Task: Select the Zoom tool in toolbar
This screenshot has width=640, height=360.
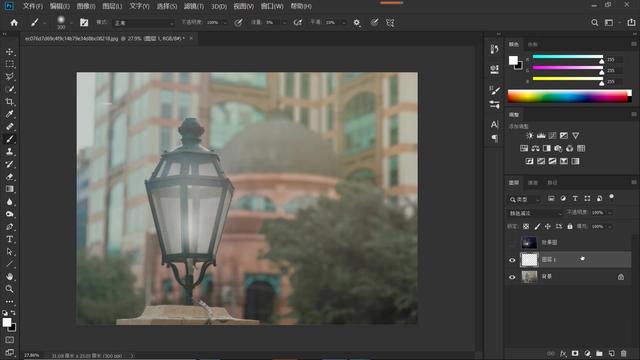Action: tap(9, 289)
